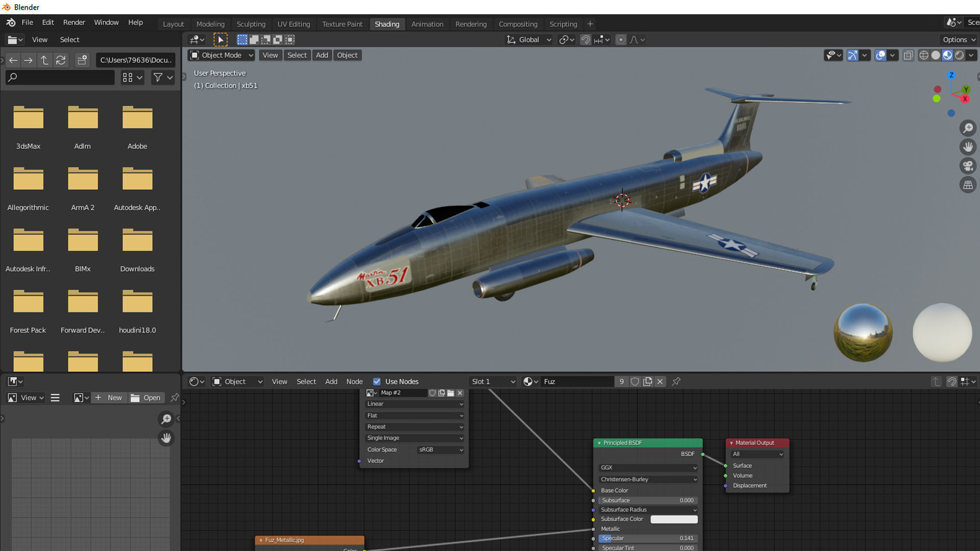The image size is (980, 551).
Task: Toggle viewport overlays display
Action: [x=880, y=55]
